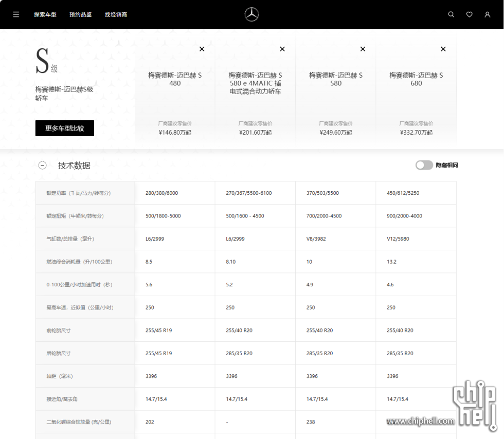Click ¥249.60万起 price
Screen dimensions: 504x439
[x=336, y=133]
